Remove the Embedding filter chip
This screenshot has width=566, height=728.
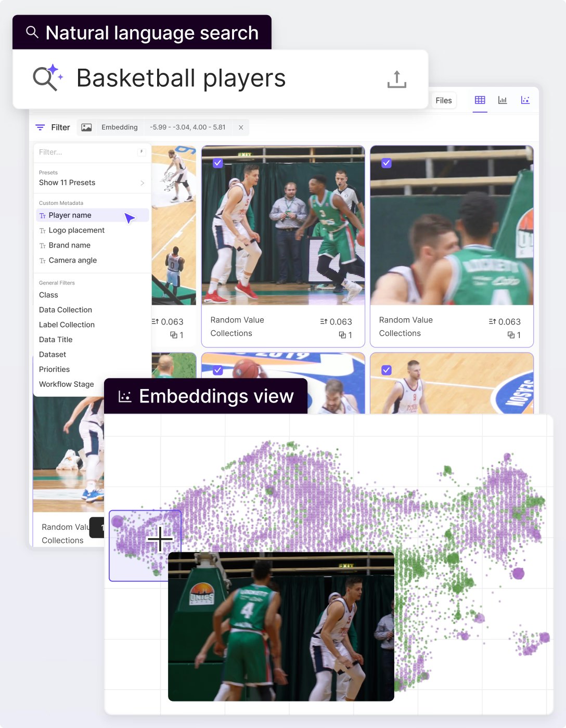pos(240,127)
